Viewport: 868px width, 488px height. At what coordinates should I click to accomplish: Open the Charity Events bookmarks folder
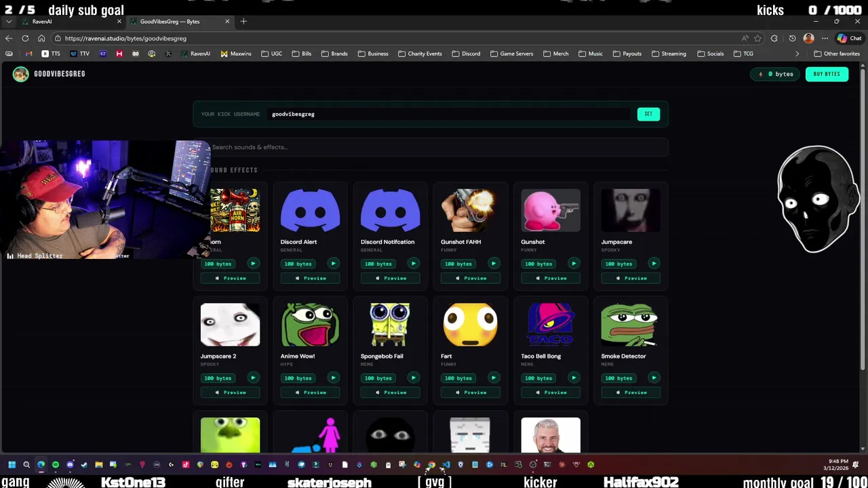(x=420, y=54)
